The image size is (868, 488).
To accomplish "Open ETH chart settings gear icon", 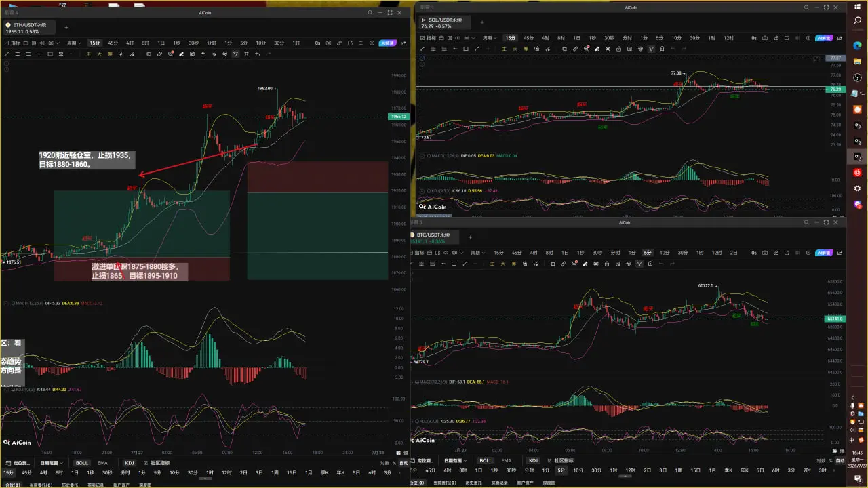I will coord(372,43).
